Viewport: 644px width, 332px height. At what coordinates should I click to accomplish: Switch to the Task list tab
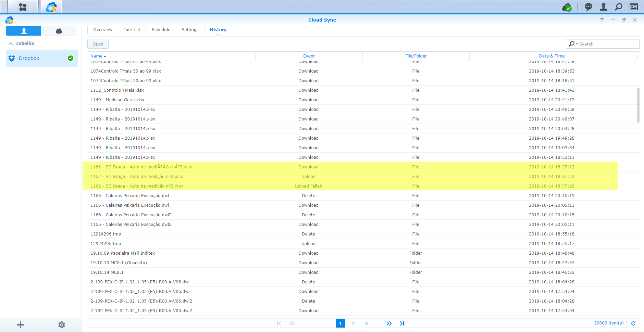coord(132,30)
